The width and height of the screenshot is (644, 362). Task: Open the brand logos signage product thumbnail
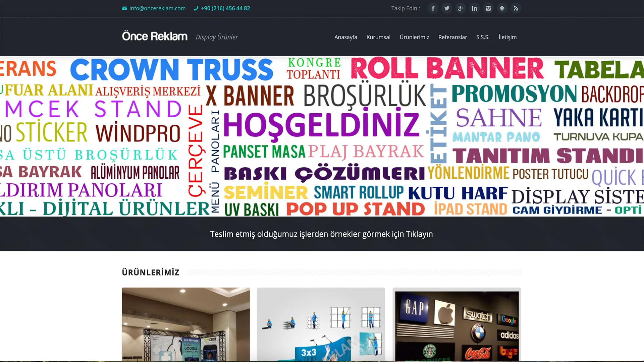(457, 324)
